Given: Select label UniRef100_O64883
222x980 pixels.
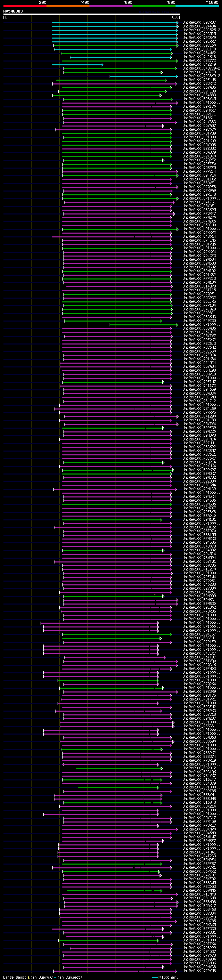Looking at the screenshot, I should tap(199, 96).
